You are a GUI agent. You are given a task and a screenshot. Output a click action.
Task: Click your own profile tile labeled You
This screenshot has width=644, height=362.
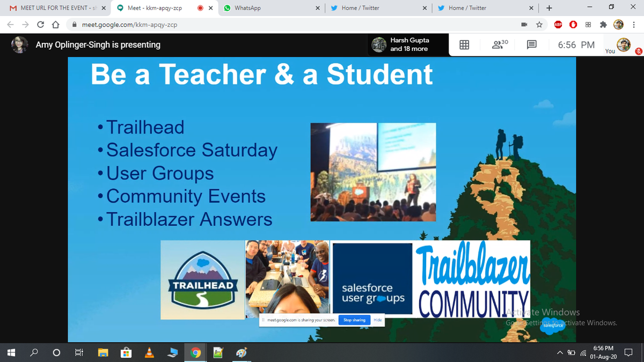click(623, 45)
